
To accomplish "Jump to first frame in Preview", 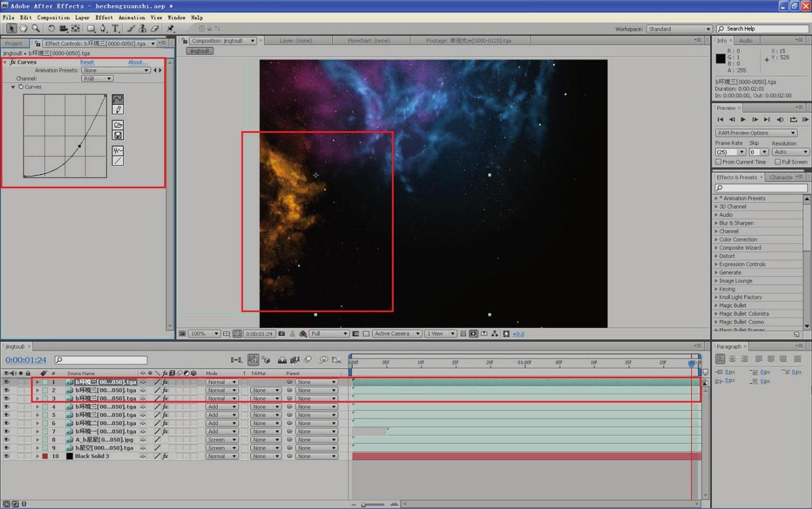I will [x=720, y=119].
